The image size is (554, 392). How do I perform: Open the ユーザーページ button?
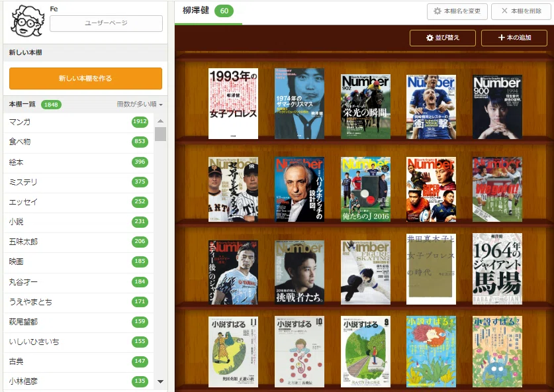coord(106,23)
